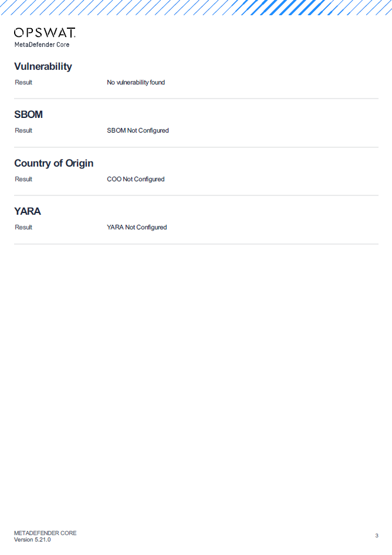The width and height of the screenshot is (392, 555).
Task: Click the METADEFENDER CORE footer text
Action: (45, 533)
